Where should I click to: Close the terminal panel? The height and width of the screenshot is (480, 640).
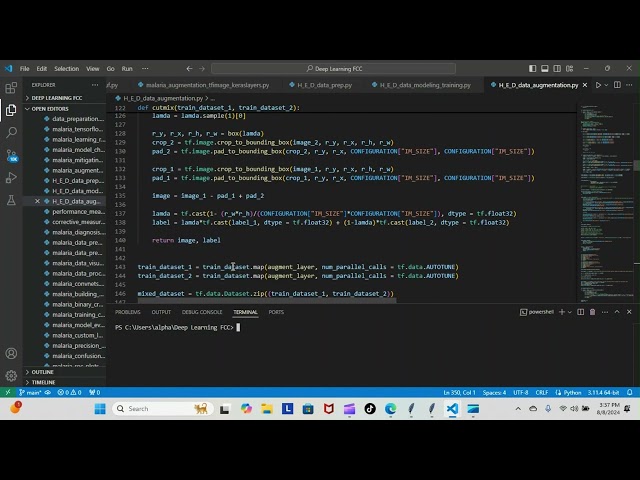click(x=629, y=312)
